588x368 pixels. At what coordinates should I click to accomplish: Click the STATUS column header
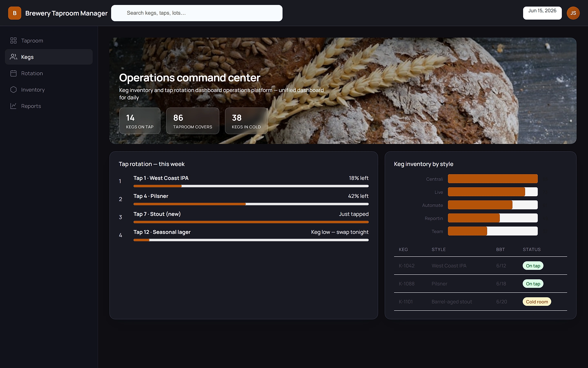click(x=532, y=249)
